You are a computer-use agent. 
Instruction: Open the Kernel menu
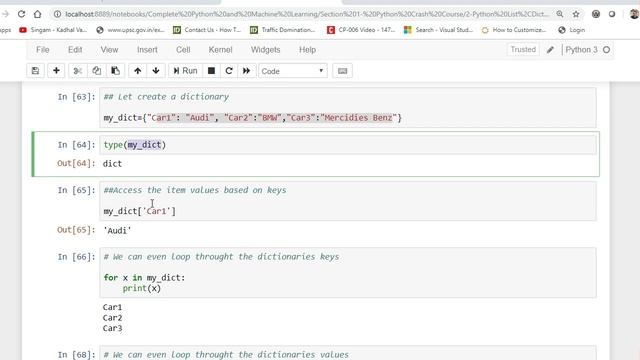[x=220, y=50]
